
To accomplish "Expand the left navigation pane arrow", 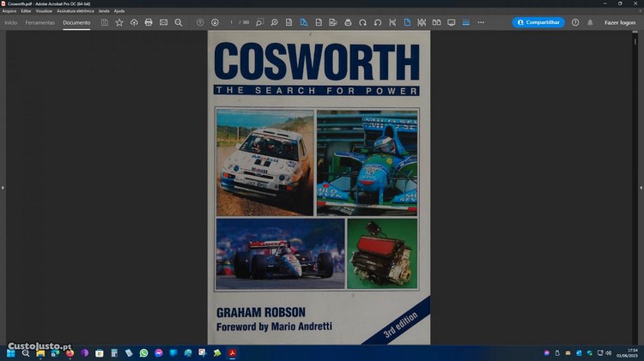I will (3, 187).
